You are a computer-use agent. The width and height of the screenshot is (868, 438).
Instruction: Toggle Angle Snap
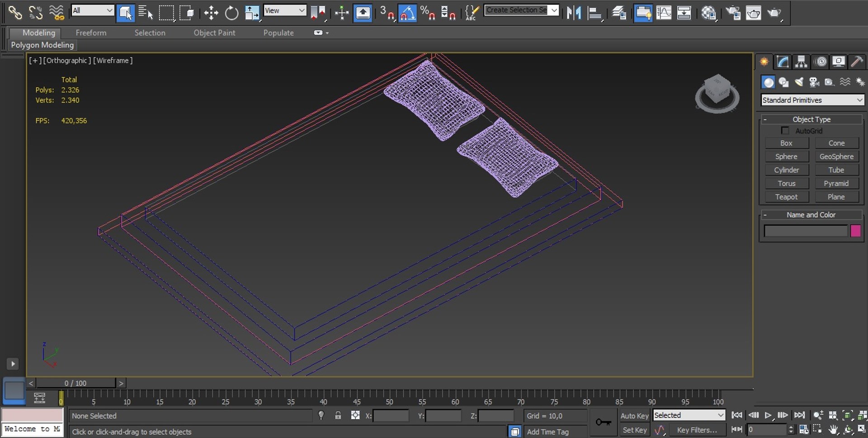[407, 13]
